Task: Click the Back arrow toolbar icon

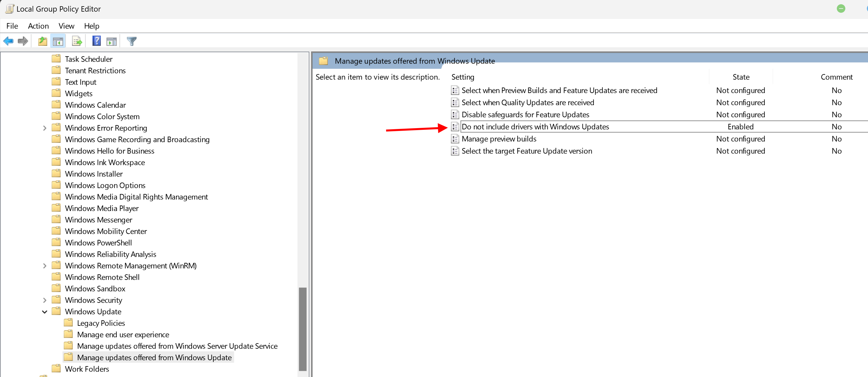Action: pyautogui.click(x=8, y=41)
